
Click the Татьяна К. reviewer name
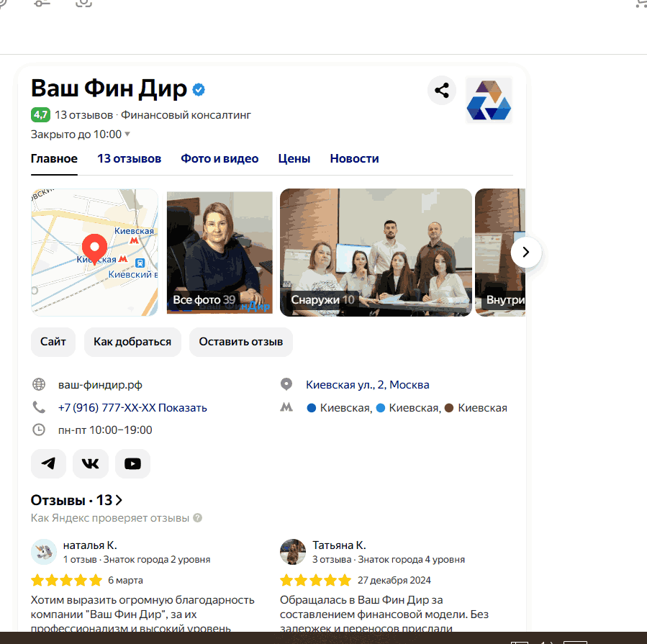coord(339,545)
